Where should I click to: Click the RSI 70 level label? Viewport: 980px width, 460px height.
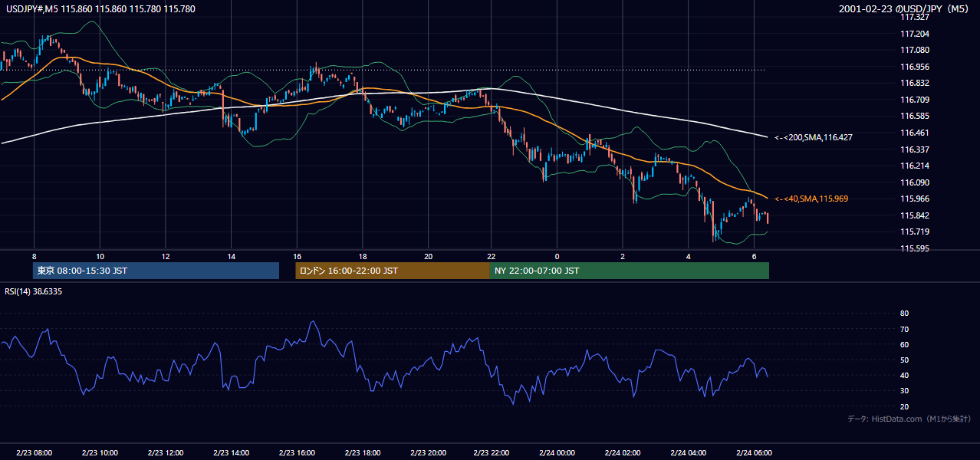click(x=905, y=329)
